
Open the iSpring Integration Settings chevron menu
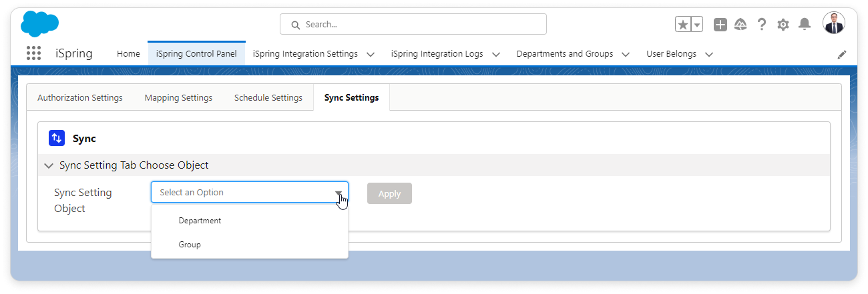click(371, 54)
